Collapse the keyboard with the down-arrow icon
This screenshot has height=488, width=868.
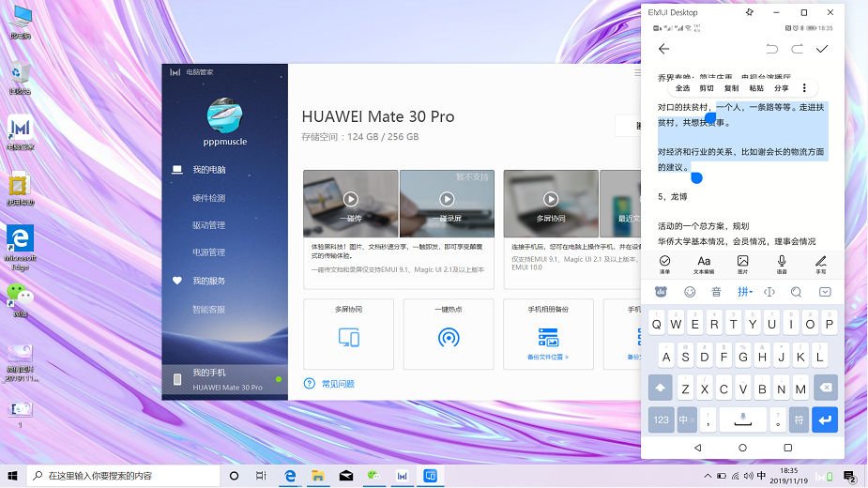click(x=825, y=292)
